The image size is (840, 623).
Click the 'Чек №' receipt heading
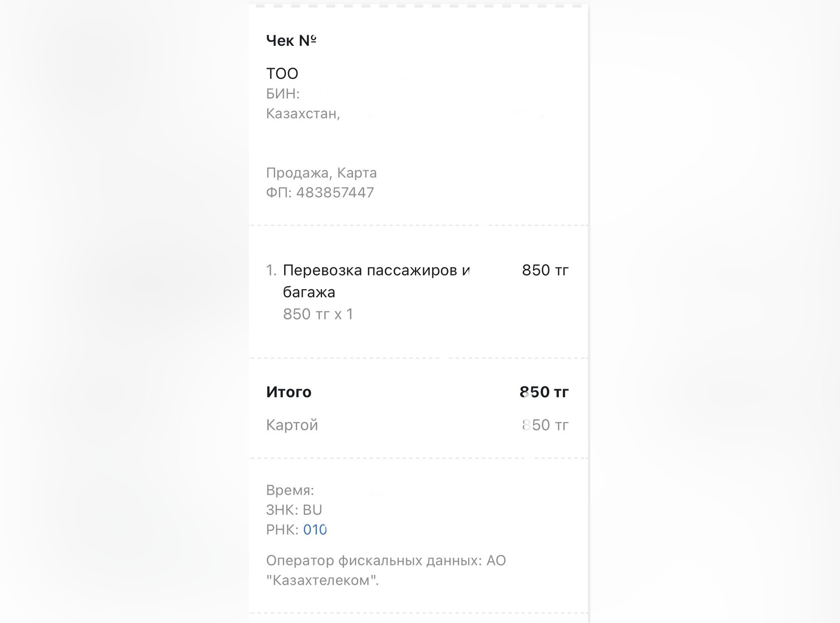291,41
